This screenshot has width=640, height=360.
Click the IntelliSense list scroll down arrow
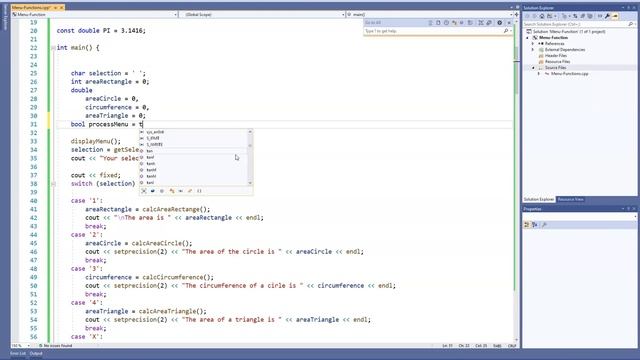pyautogui.click(x=250, y=183)
